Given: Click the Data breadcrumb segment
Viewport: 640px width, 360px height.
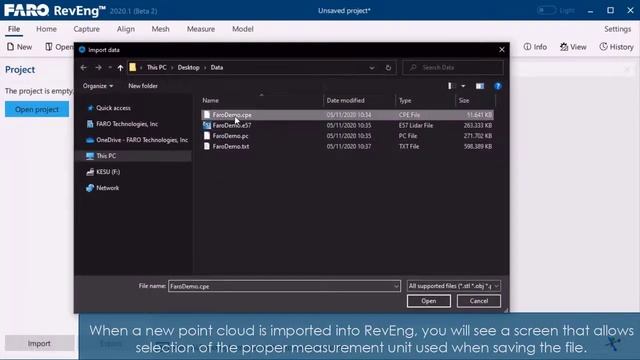Looking at the screenshot, I should [217, 67].
